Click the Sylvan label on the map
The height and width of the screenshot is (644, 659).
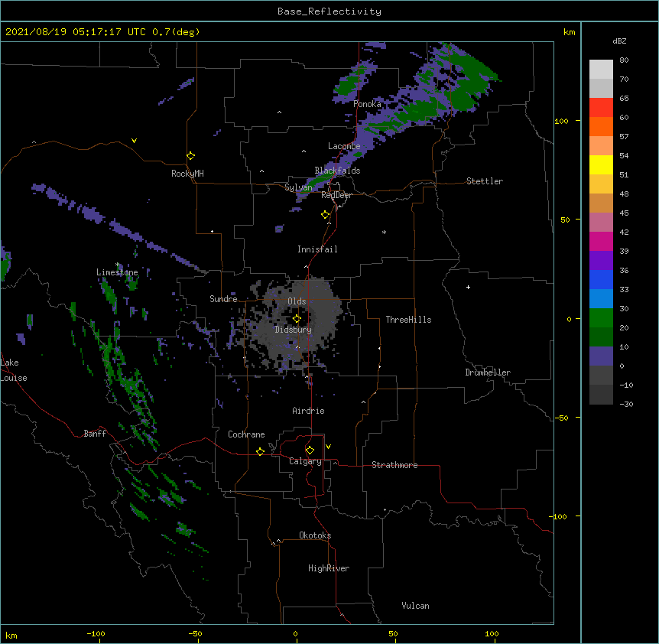click(x=298, y=187)
